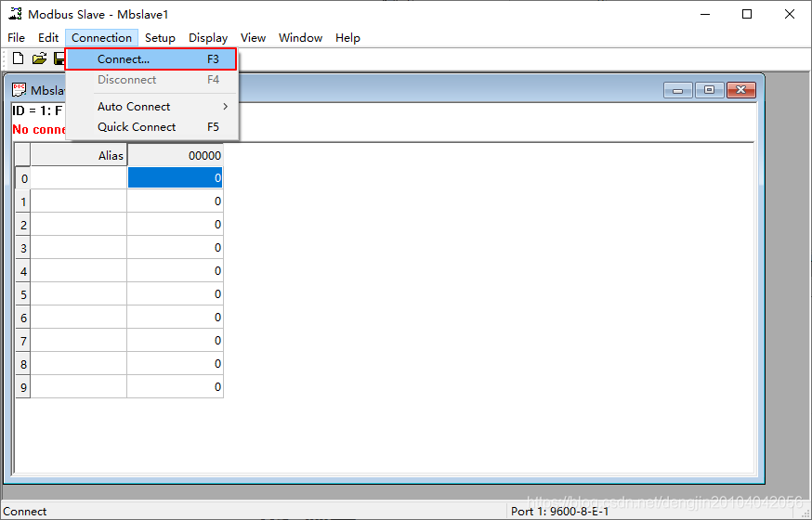812x520 pixels.
Task: Click the Alias cell in row 1
Action: point(79,201)
